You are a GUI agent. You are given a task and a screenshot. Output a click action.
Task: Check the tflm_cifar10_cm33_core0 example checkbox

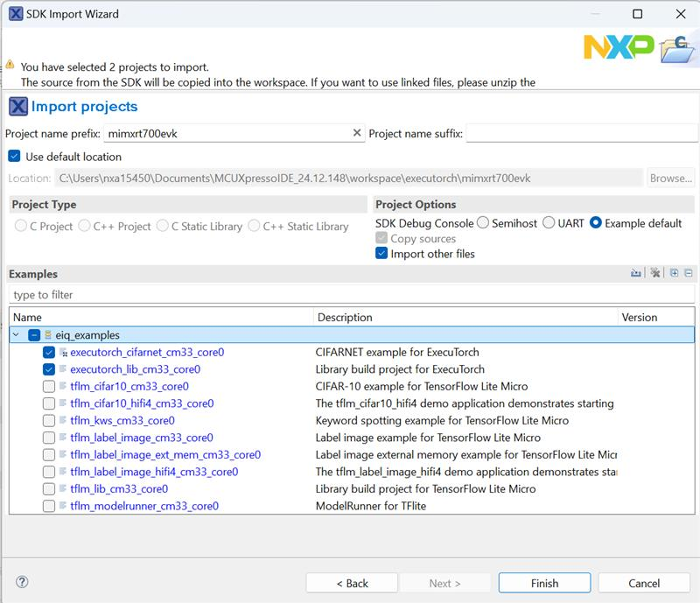pos(49,386)
